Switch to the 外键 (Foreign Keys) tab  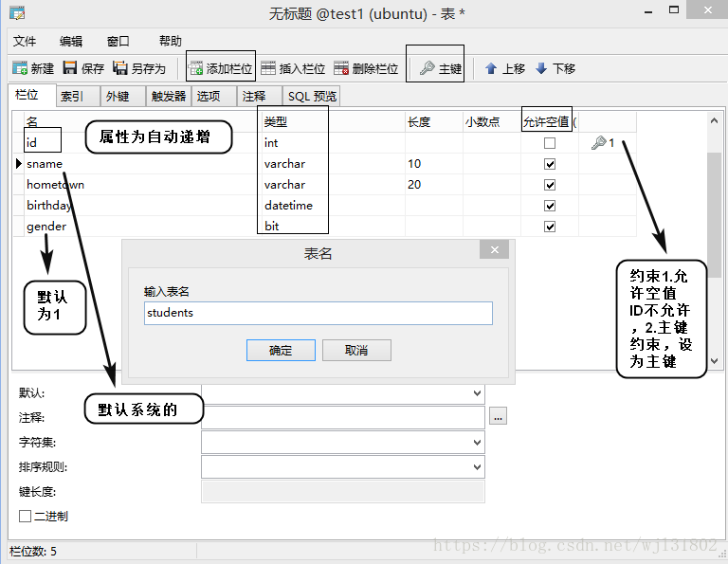(123, 96)
